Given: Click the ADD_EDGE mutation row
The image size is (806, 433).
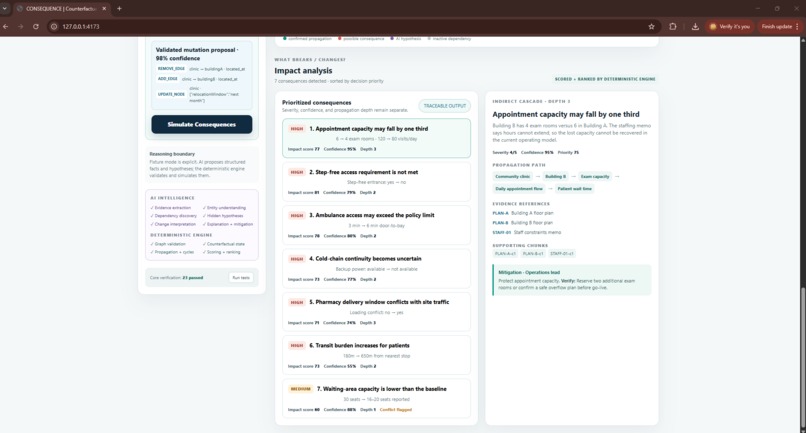Looking at the screenshot, I should tap(198, 79).
